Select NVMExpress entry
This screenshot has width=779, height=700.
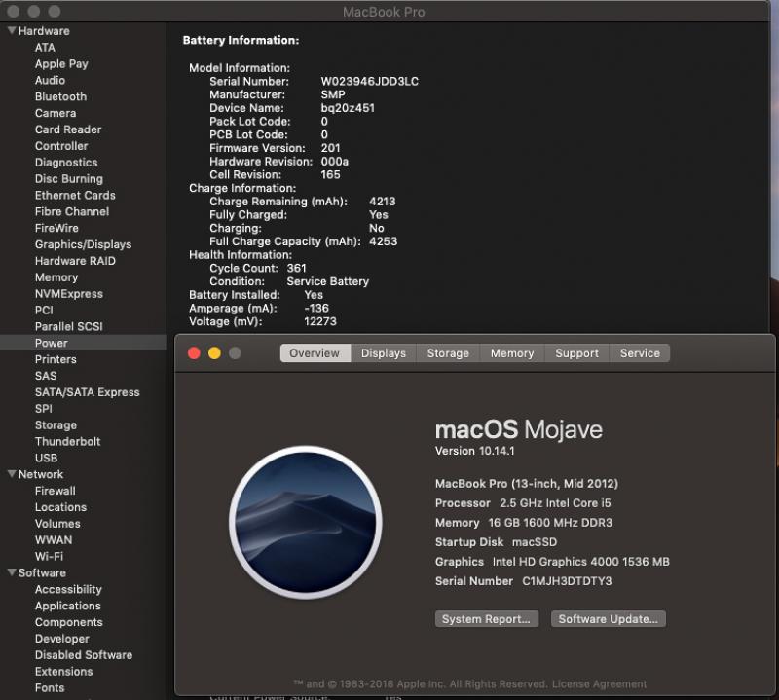pos(69,294)
